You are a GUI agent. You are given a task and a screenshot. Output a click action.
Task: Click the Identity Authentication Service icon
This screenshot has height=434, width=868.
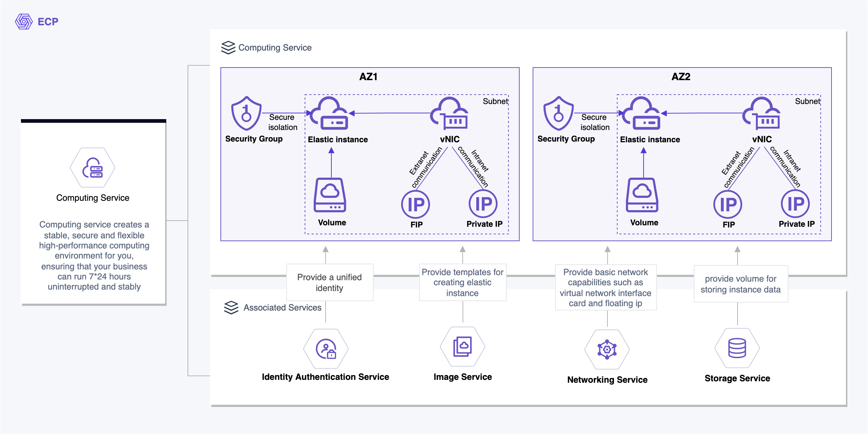(326, 349)
